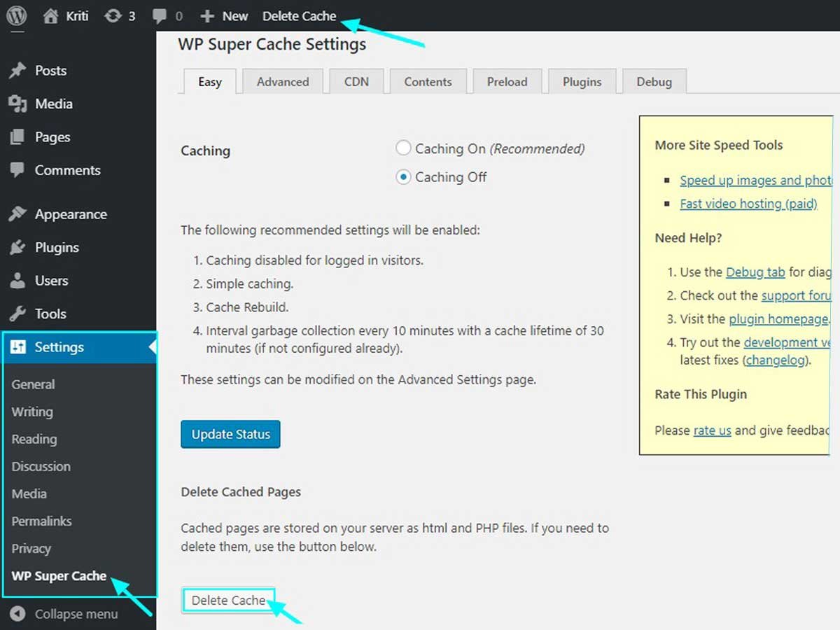Go to Media settings submenu
The width and height of the screenshot is (840, 630).
tap(29, 493)
